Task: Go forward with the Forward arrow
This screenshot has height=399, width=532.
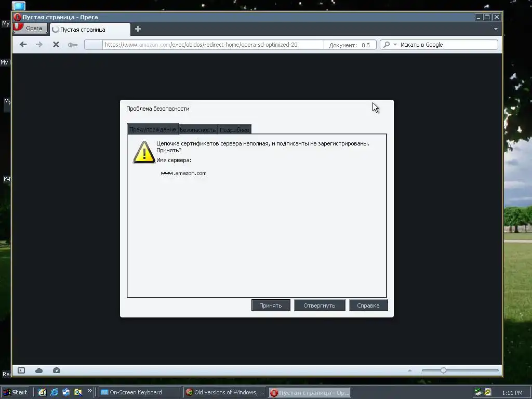Action: (39, 45)
